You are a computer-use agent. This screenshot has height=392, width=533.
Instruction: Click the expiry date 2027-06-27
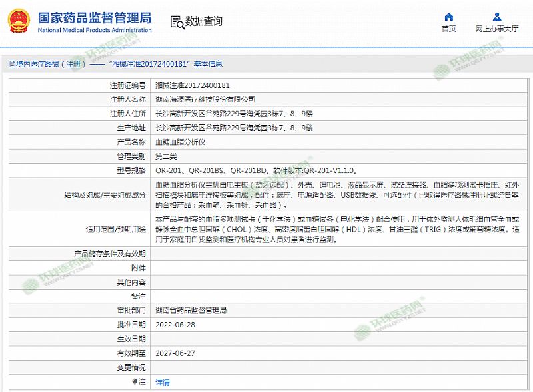click(175, 353)
